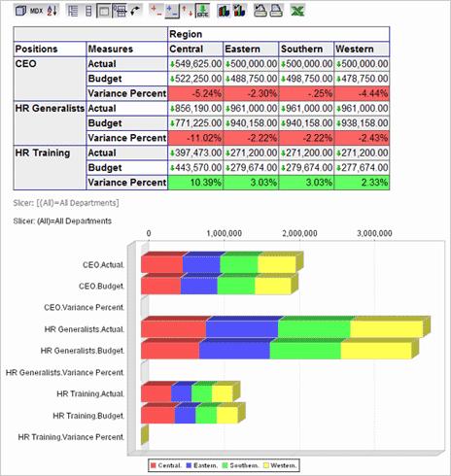Screen dimensions: 451x476
Task: Click the Swap Axes arrow icon
Action: point(136,11)
